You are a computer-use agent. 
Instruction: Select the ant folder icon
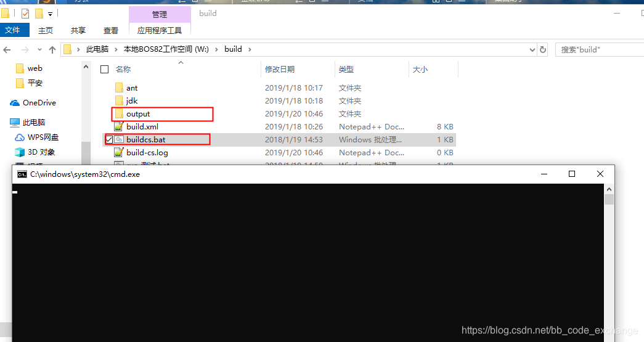119,88
